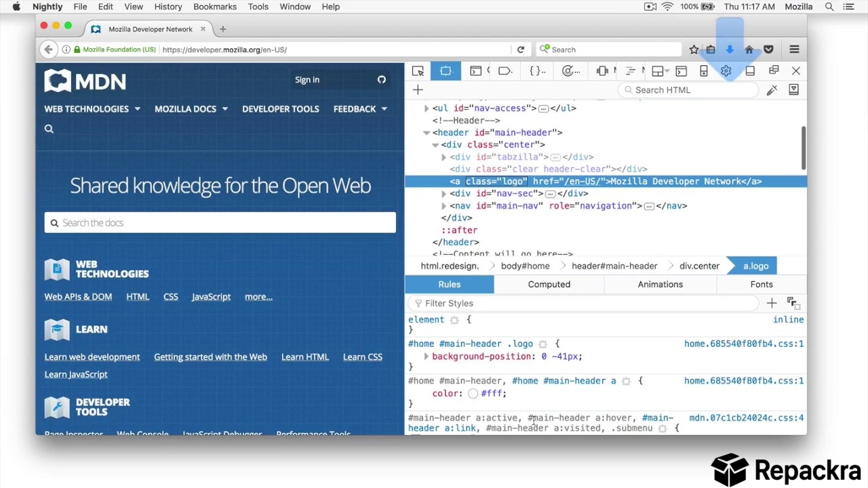Click the GitHub icon on MDN header
Viewport: 868px width, 488px height.
pos(382,79)
